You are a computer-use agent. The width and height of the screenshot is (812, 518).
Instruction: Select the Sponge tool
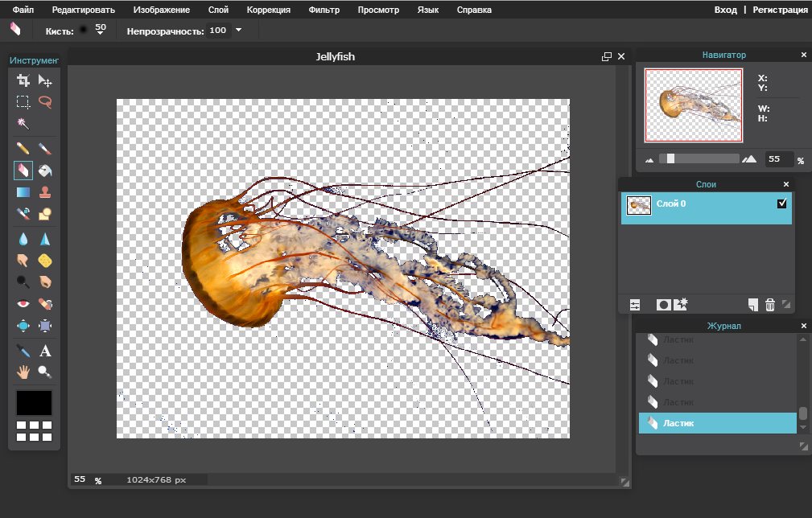point(45,261)
